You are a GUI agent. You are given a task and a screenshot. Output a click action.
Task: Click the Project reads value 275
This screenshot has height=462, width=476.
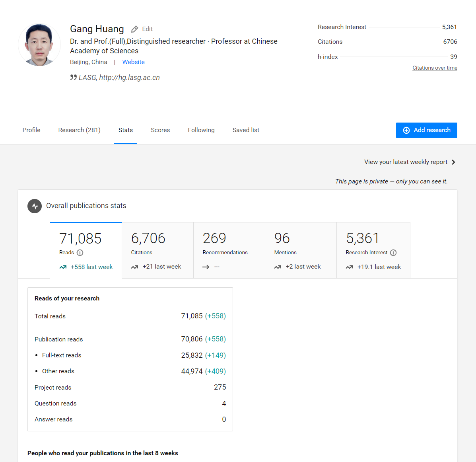click(x=220, y=387)
